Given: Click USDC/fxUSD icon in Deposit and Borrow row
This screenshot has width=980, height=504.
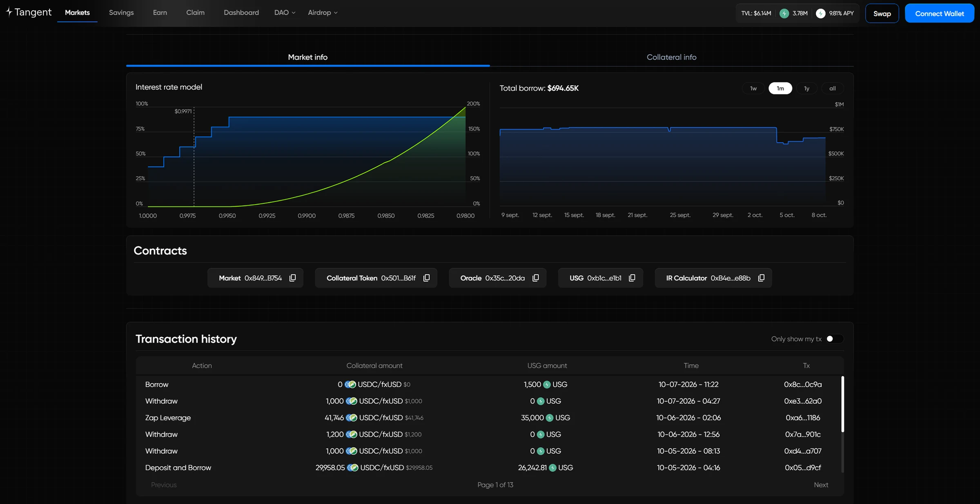Looking at the screenshot, I should [353, 468].
